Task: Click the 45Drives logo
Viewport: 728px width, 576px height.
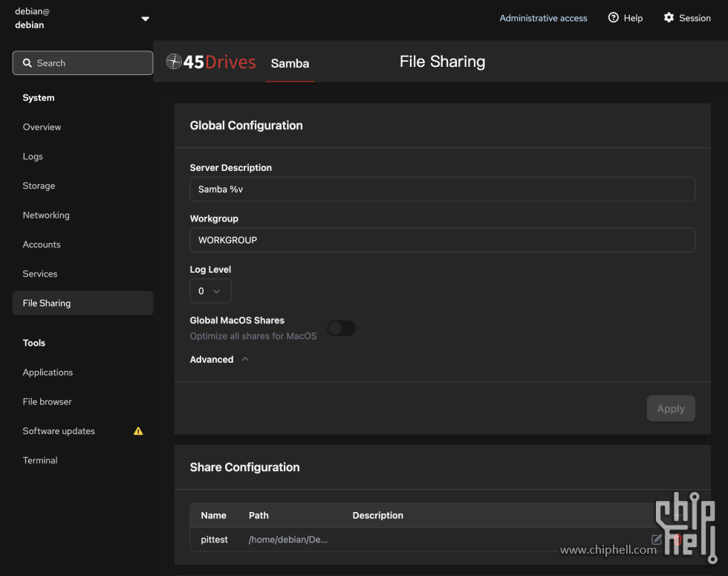Action: 211,62
